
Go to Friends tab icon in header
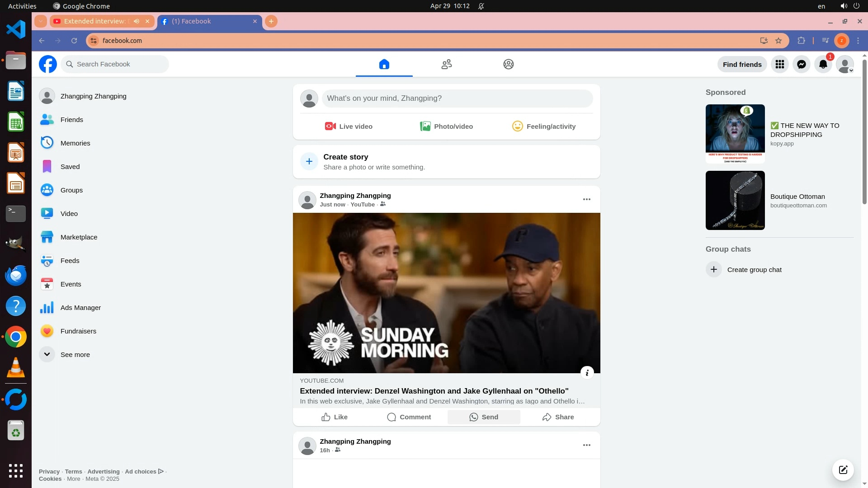446,64
